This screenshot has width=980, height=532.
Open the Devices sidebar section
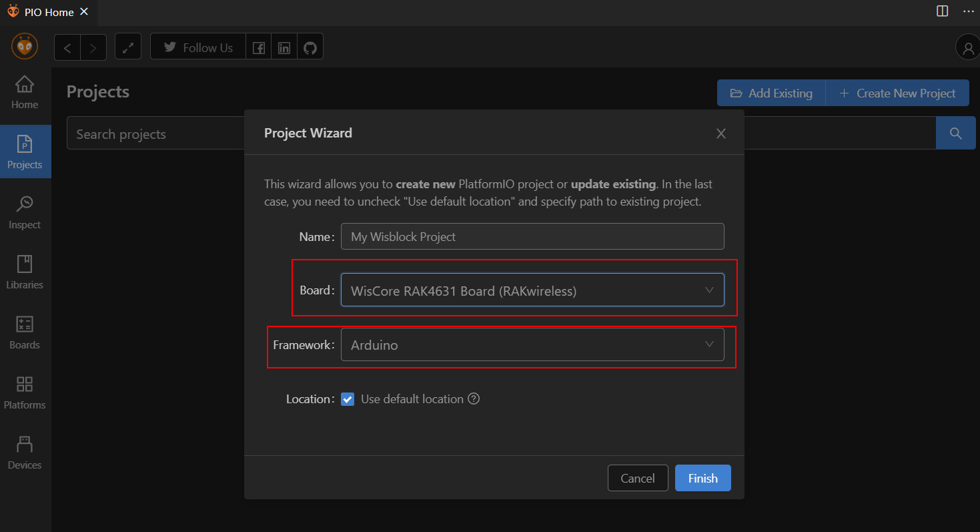pyautogui.click(x=25, y=452)
